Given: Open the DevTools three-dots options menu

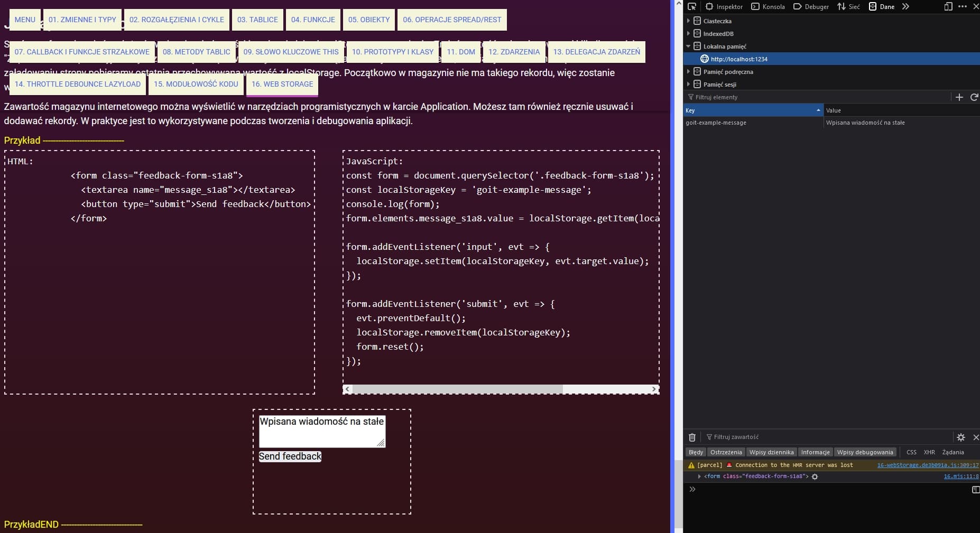Looking at the screenshot, I should click(x=962, y=7).
